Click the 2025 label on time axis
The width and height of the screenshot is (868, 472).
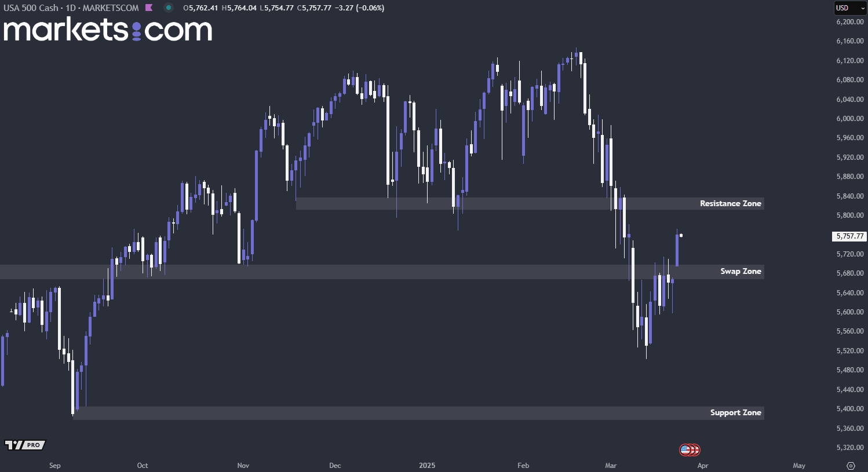coord(427,466)
